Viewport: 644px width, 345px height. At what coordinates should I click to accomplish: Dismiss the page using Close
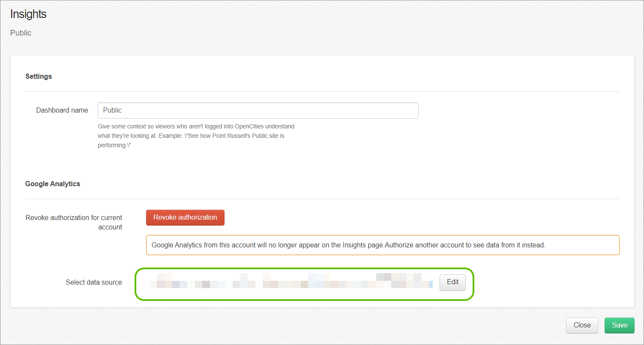[x=582, y=325]
